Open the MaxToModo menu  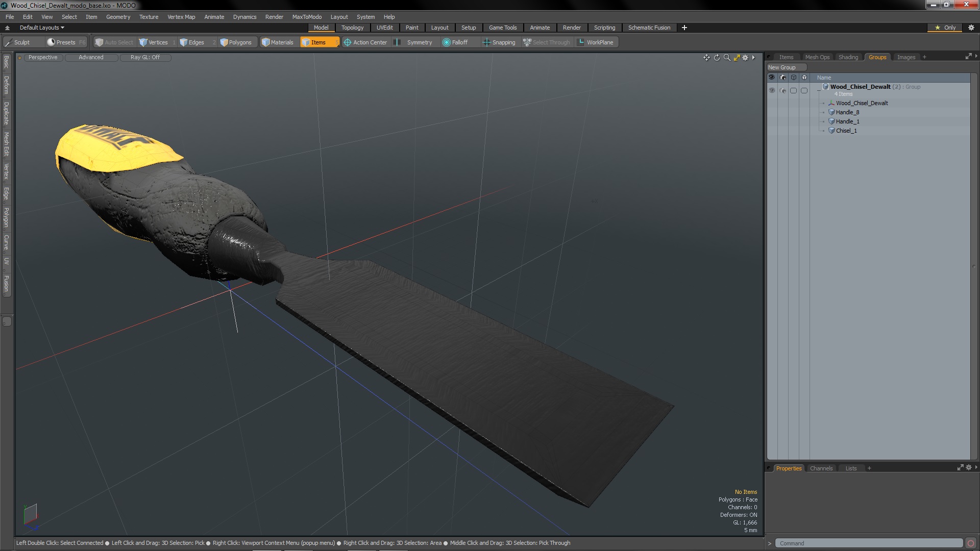307,17
